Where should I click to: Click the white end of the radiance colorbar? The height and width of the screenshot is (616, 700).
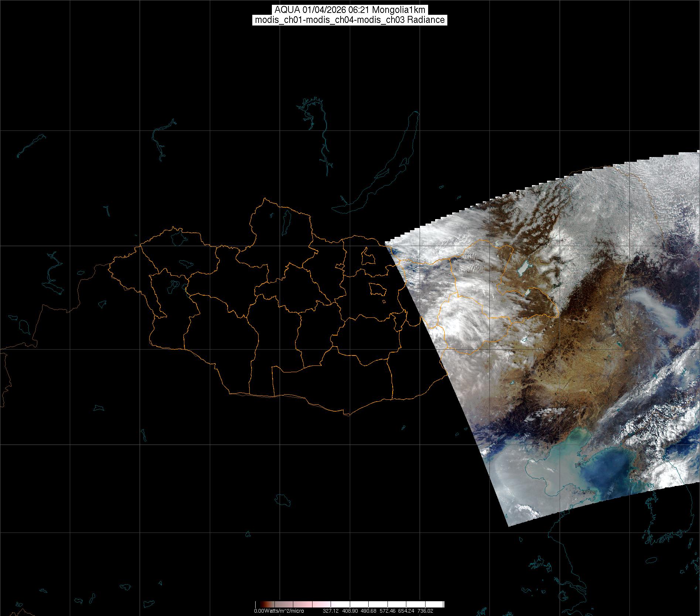(x=436, y=604)
